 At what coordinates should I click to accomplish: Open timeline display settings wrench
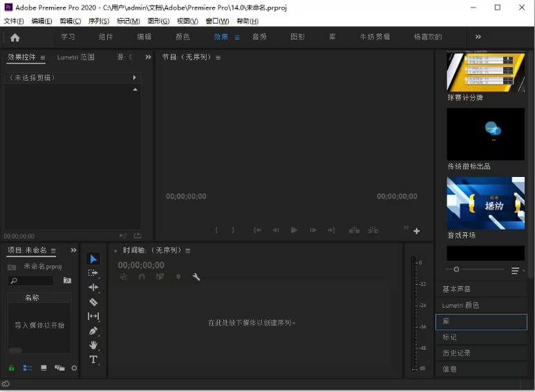coord(196,277)
